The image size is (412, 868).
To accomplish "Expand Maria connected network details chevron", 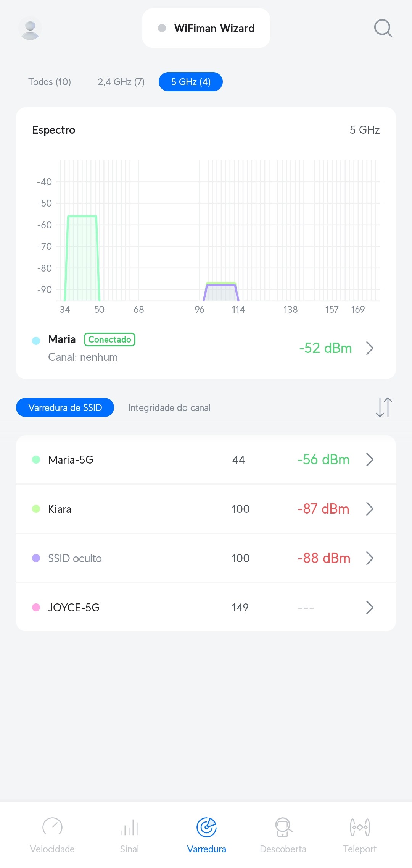I will [369, 348].
